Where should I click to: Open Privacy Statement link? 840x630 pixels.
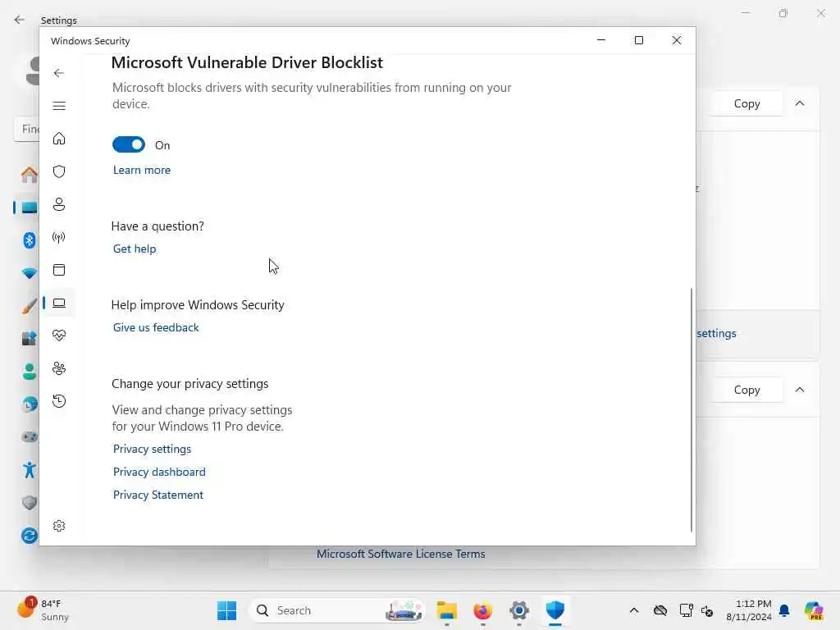click(158, 495)
